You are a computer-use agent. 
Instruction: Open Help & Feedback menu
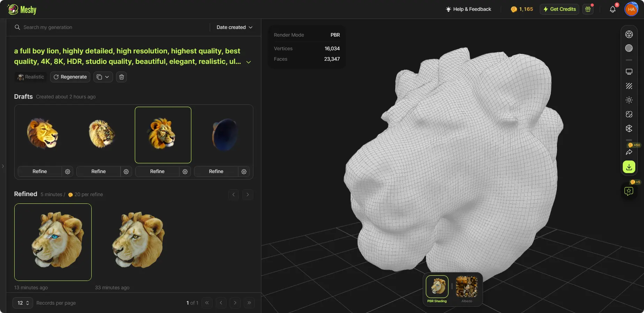pyautogui.click(x=468, y=9)
